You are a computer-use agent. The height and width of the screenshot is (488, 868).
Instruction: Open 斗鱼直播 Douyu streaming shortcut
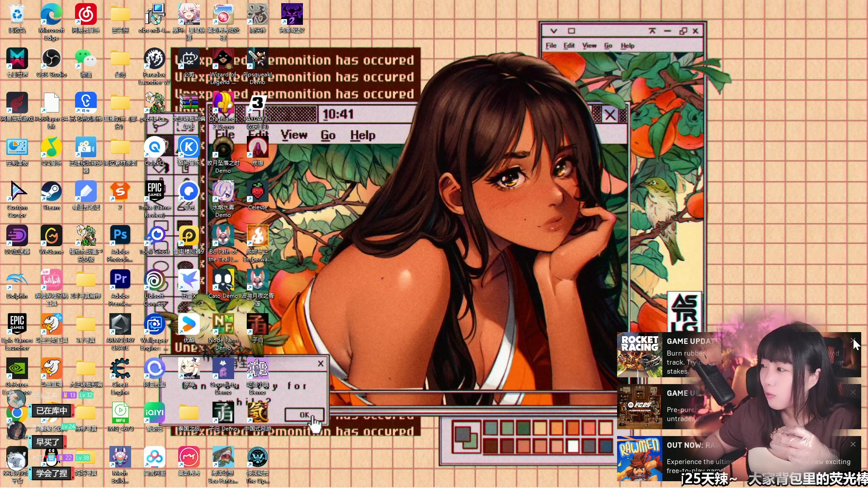tap(52, 372)
